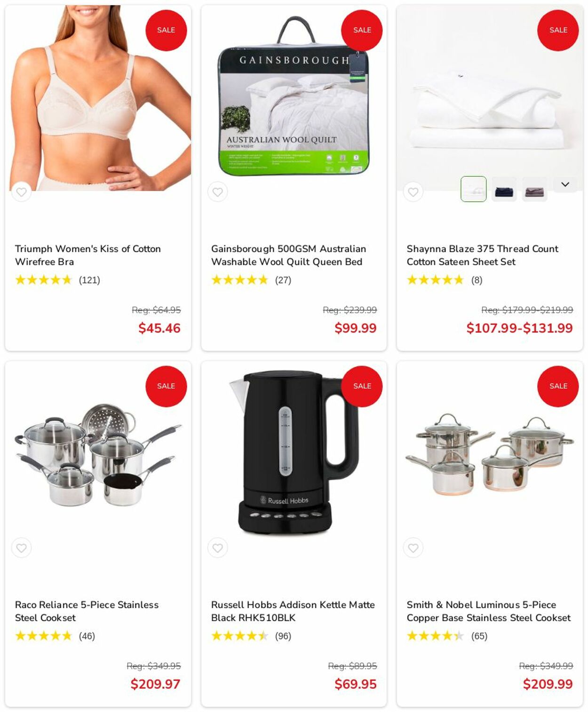The height and width of the screenshot is (712, 588).
Task: Select white colour swatch for sheet set
Action: coord(473,189)
